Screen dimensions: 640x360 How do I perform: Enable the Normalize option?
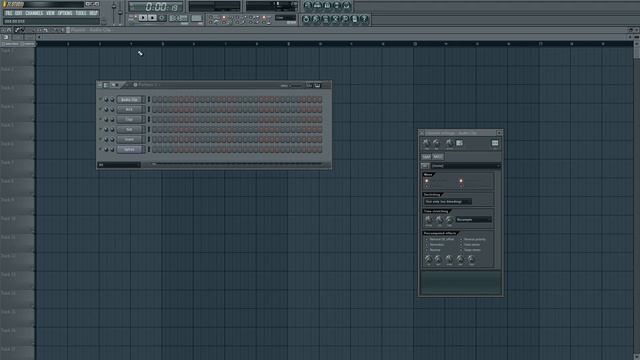(435, 244)
